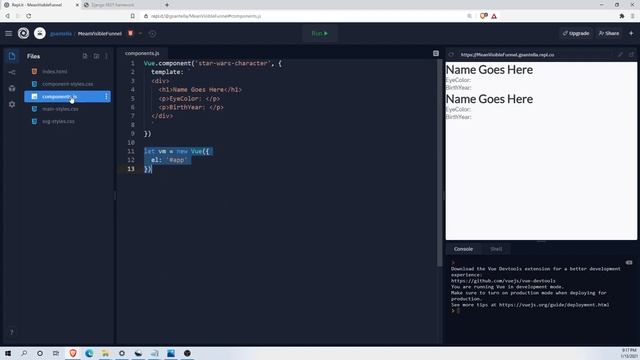Click the taskbar clock and date
This screenshot has height=360, width=640.
629,353
